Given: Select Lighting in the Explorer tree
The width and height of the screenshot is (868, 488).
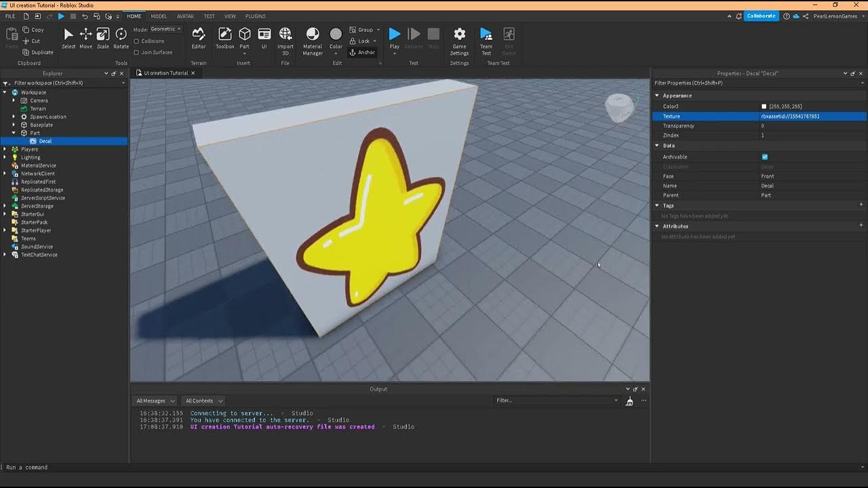Looking at the screenshot, I should (31, 157).
